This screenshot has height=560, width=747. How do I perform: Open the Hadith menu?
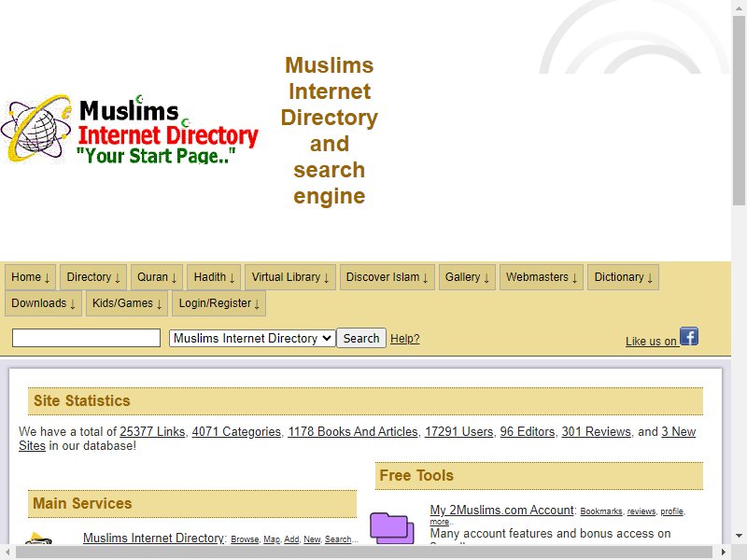pos(214,277)
